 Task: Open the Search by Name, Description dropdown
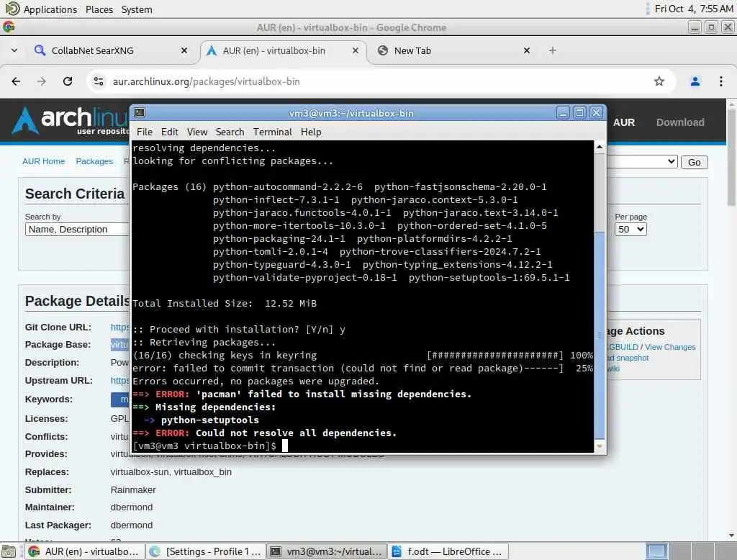(x=77, y=229)
